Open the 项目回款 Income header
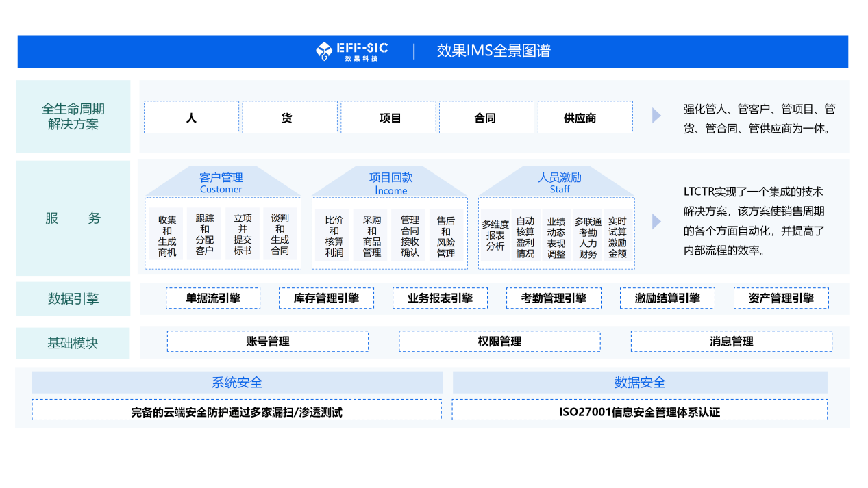868x488 pixels. 390,183
